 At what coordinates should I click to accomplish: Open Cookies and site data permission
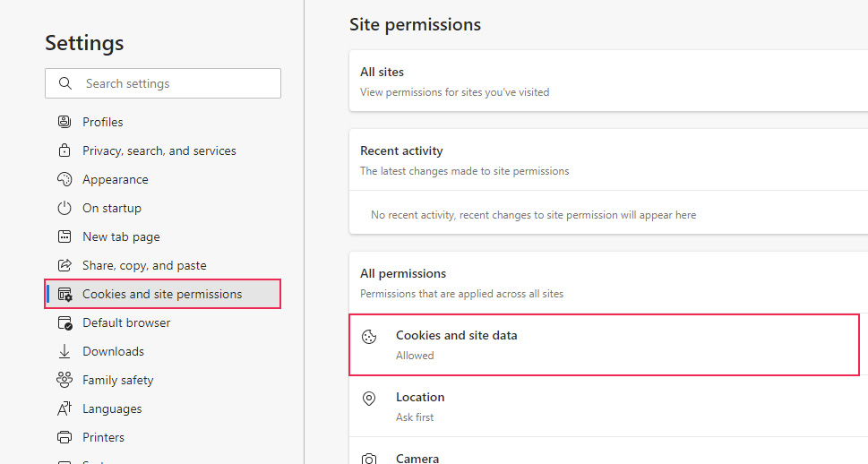pos(604,345)
